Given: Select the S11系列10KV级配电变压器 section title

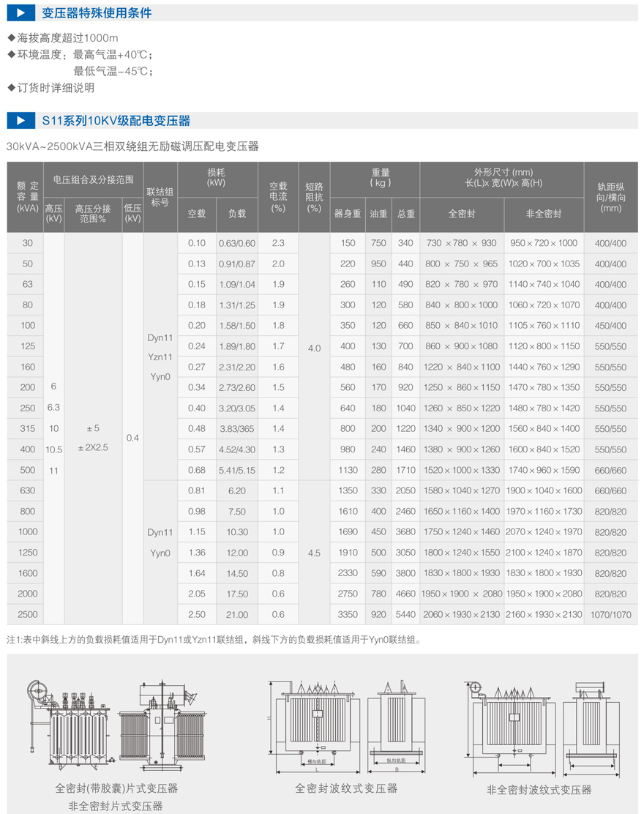Looking at the screenshot, I should point(116,121).
